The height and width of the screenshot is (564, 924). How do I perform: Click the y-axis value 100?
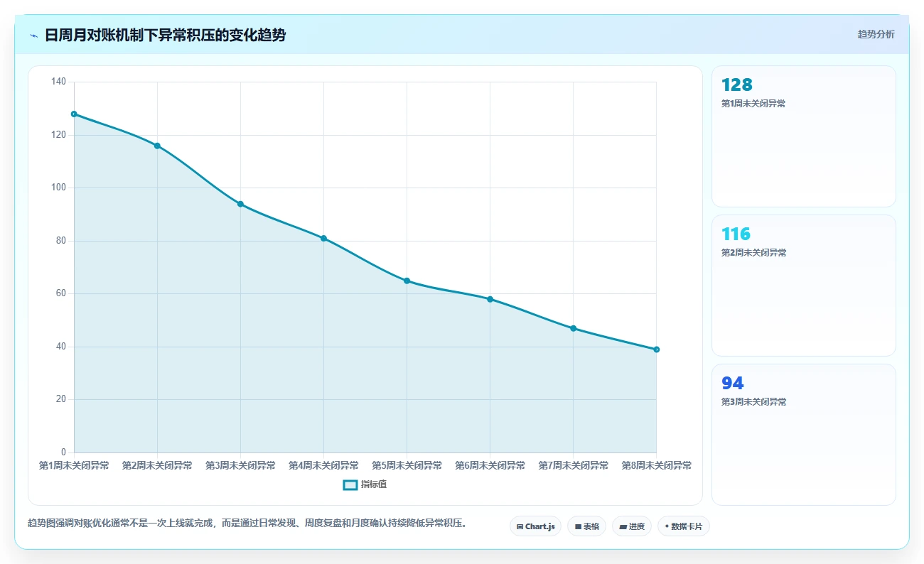tap(59, 188)
